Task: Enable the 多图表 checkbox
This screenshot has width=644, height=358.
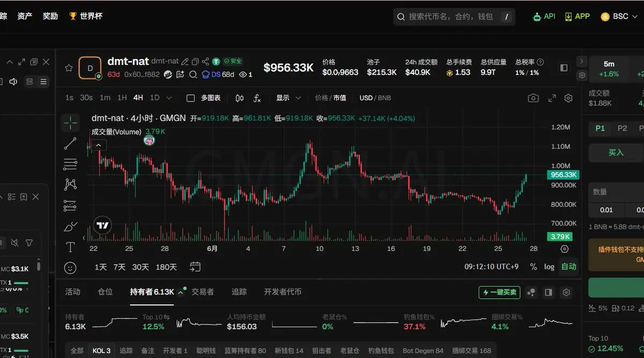Action: click(x=191, y=98)
